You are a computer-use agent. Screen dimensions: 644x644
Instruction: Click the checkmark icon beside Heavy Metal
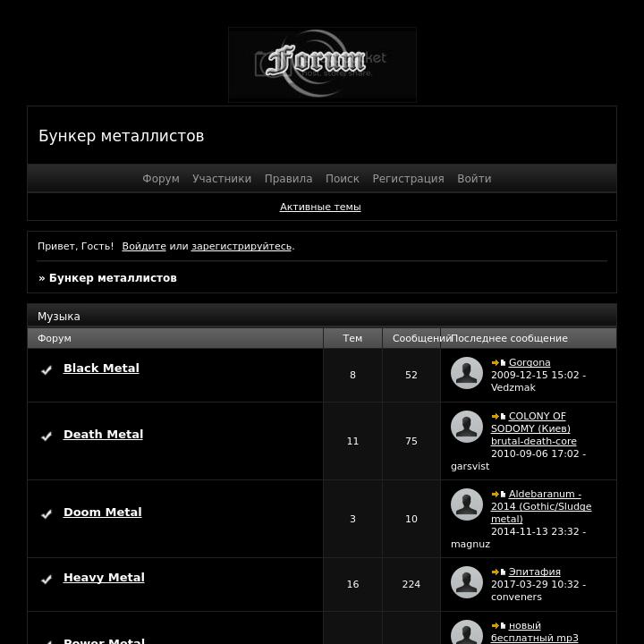coord(47,579)
